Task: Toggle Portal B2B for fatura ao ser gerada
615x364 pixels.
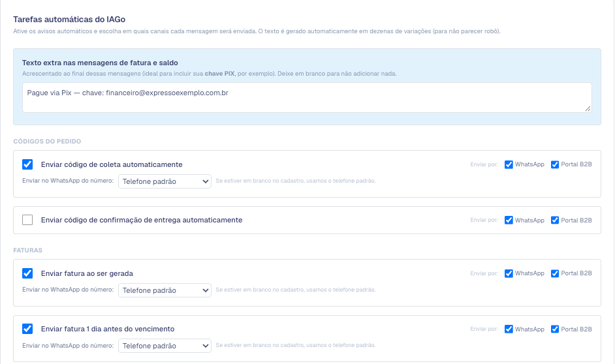Action: 554,273
